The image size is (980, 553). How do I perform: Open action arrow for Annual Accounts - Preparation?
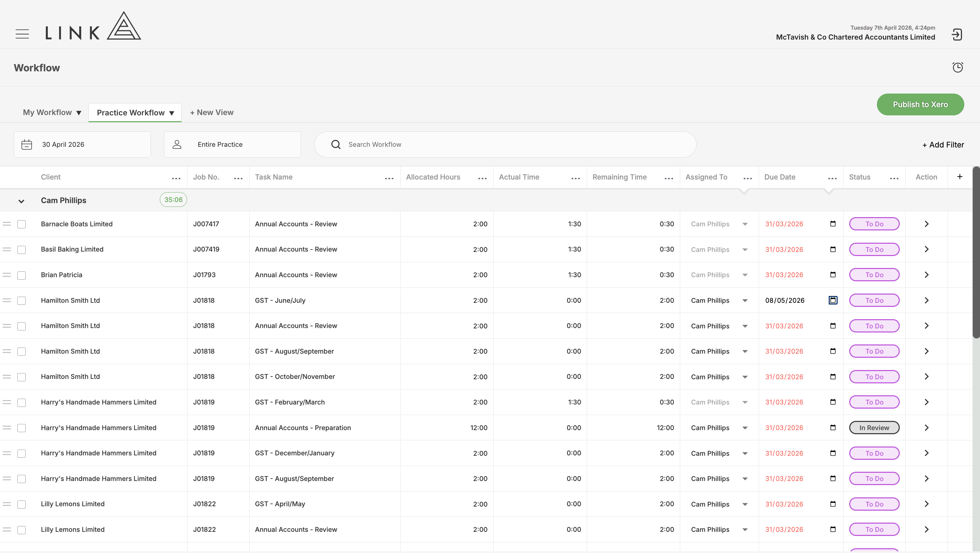pyautogui.click(x=927, y=427)
